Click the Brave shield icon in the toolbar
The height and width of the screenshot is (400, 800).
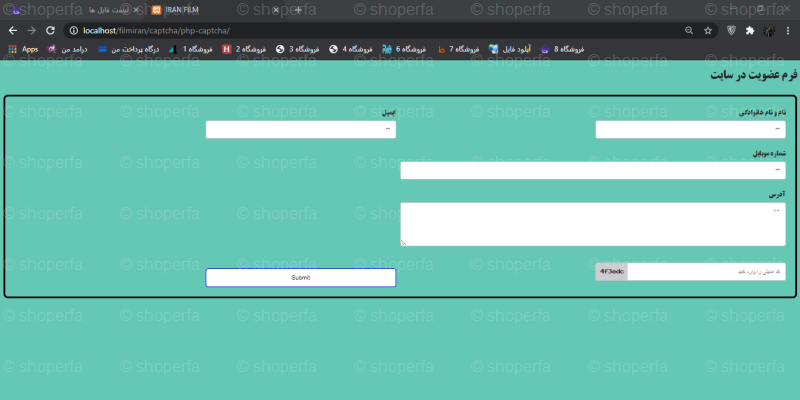731,30
